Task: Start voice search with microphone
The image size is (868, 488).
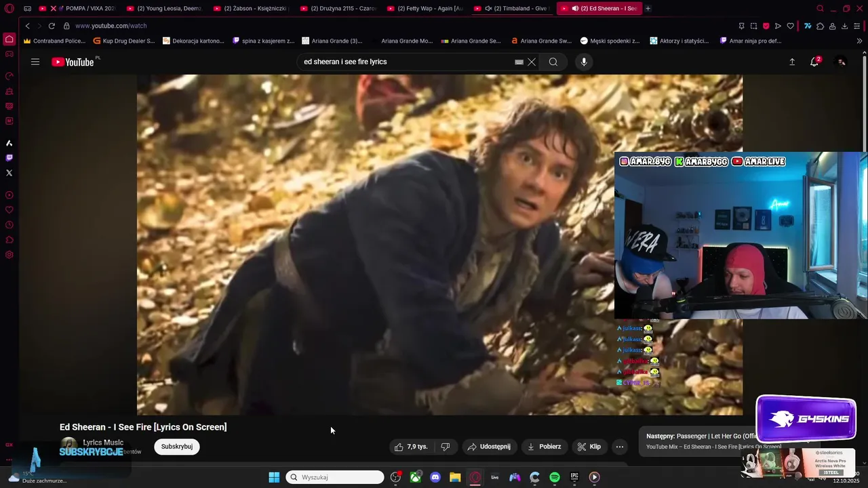Action: tap(584, 62)
